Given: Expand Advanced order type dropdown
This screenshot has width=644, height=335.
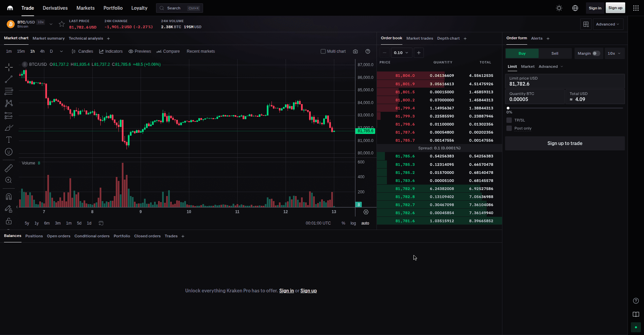Looking at the screenshot, I should click(551, 66).
